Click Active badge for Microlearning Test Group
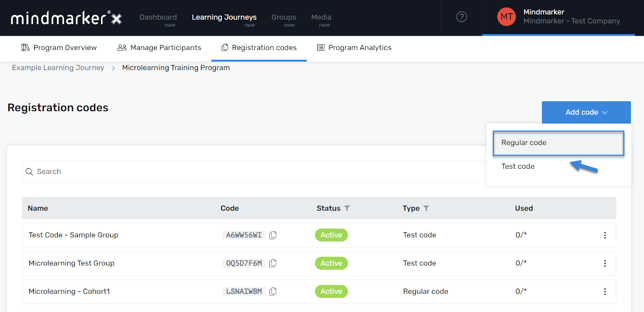The width and height of the screenshot is (644, 312). click(331, 263)
